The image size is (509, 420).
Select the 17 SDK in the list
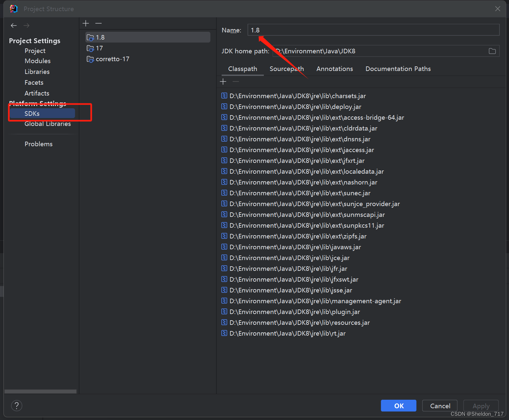100,48
